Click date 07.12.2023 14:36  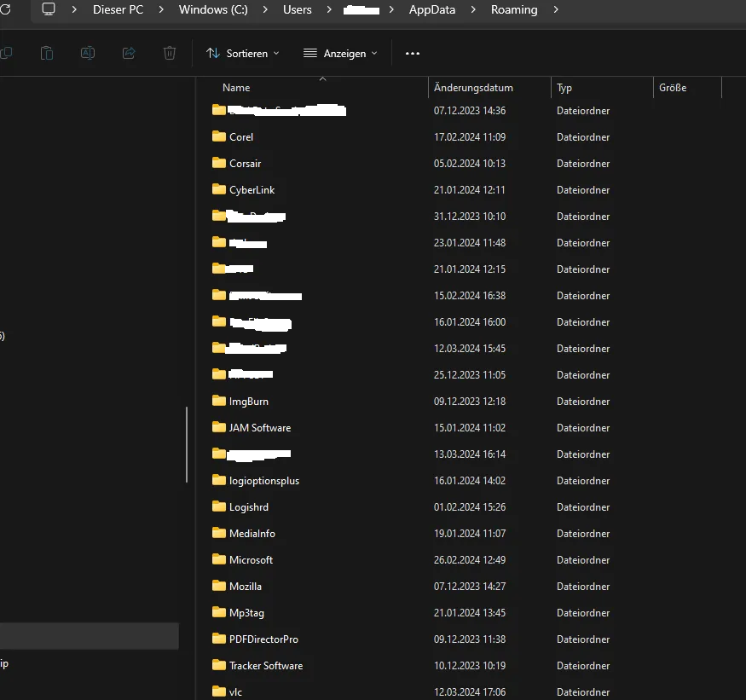470,110
